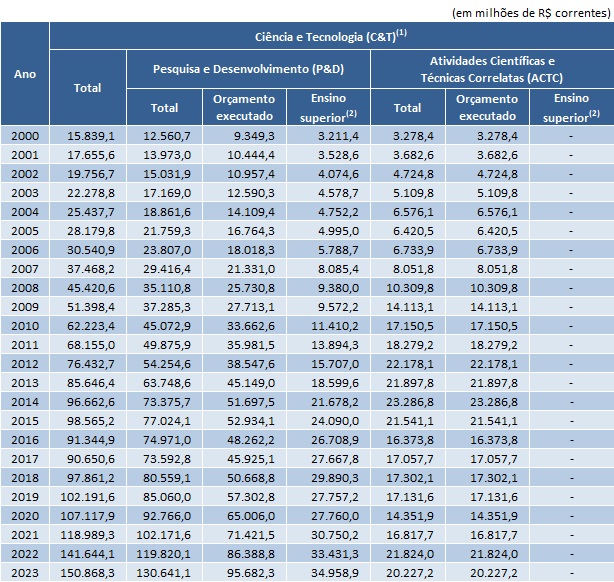Image resolution: width=614 pixels, height=582 pixels.
Task: Click the P&D total cell 12.560,7
Action: point(165,136)
